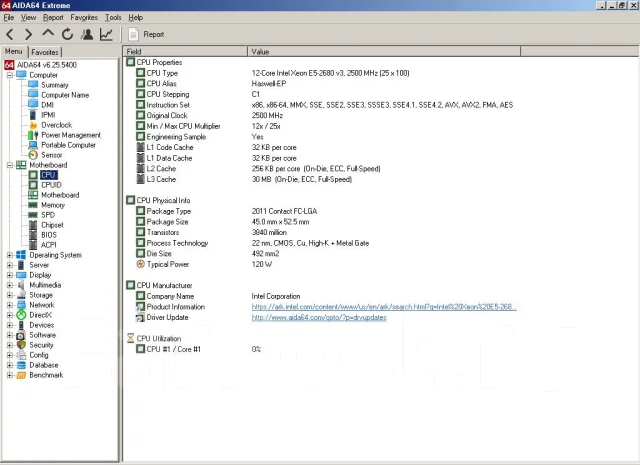
Task: Select the Benchmark tree item
Action: 46,375
